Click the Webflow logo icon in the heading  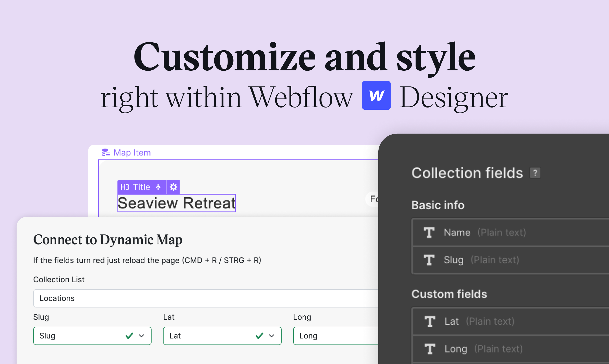coord(376,96)
